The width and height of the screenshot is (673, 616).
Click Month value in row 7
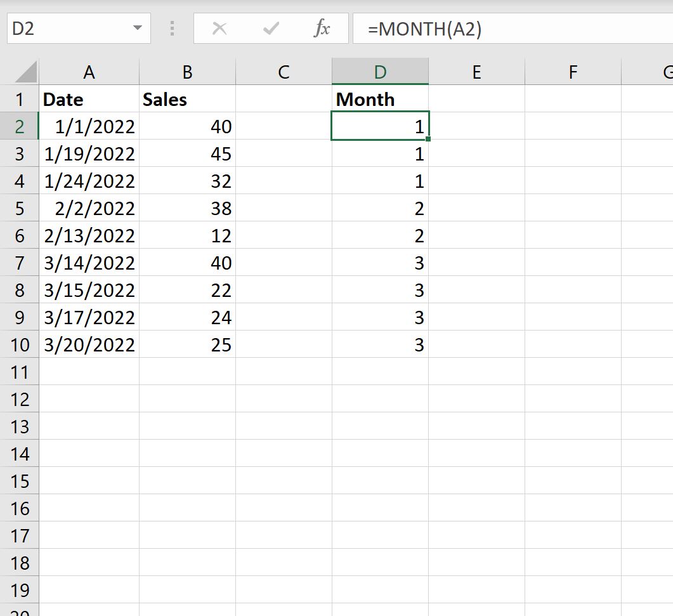[x=381, y=263]
